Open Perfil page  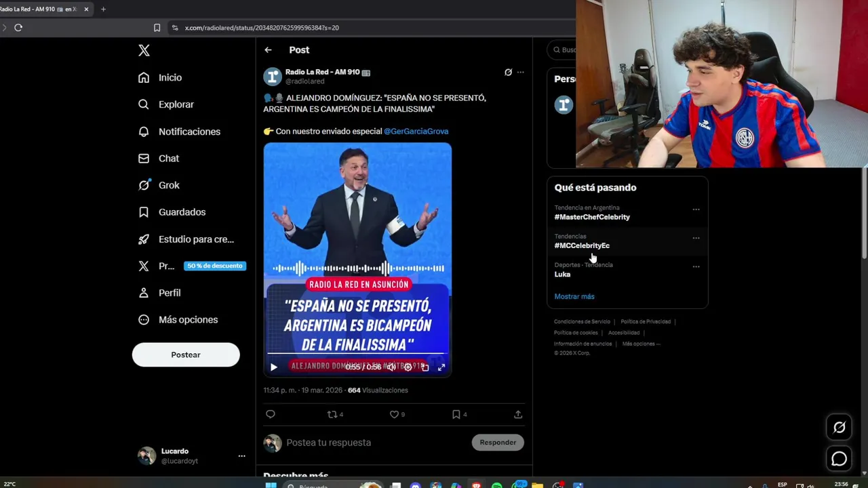159,293
